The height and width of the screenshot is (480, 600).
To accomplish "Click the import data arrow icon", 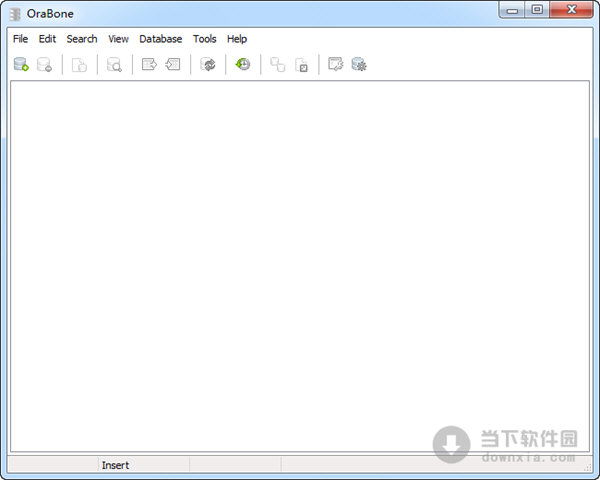I will point(173,64).
